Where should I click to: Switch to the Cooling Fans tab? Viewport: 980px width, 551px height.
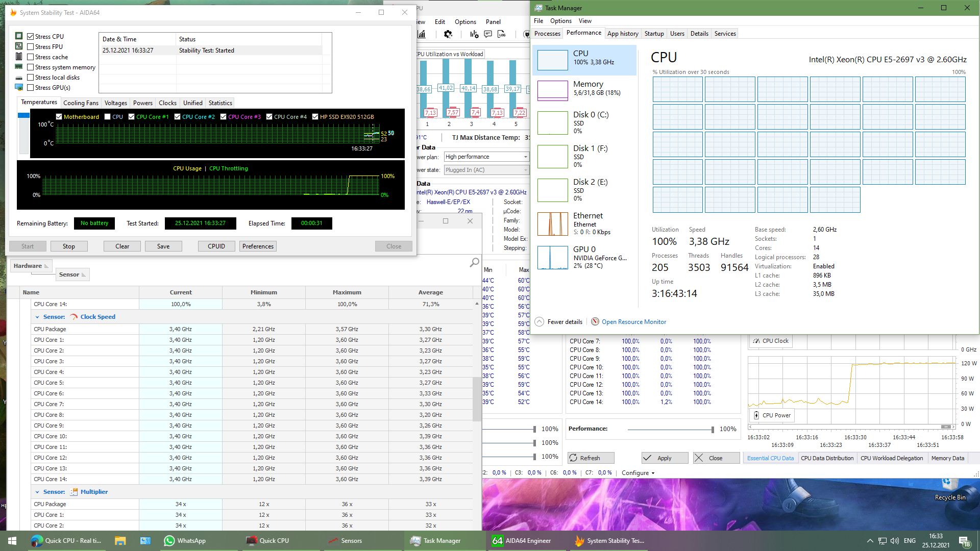tap(81, 103)
